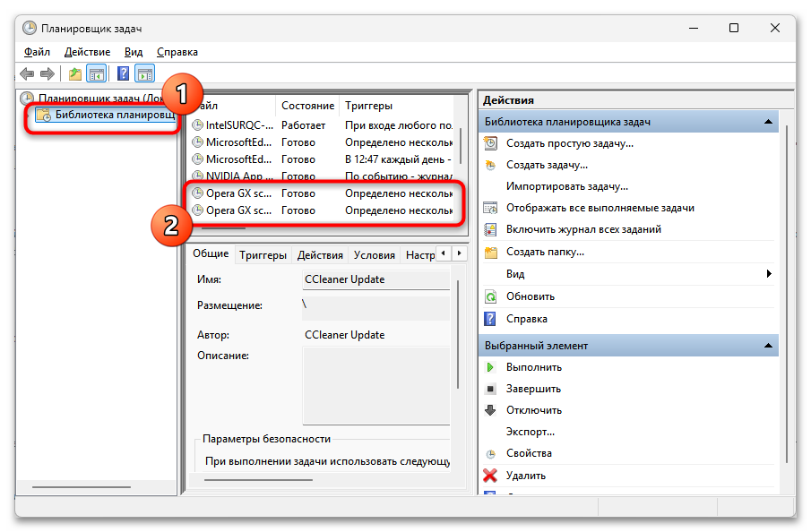The image size is (811, 532).
Task: Click the Up one level folder icon
Action: [x=75, y=74]
